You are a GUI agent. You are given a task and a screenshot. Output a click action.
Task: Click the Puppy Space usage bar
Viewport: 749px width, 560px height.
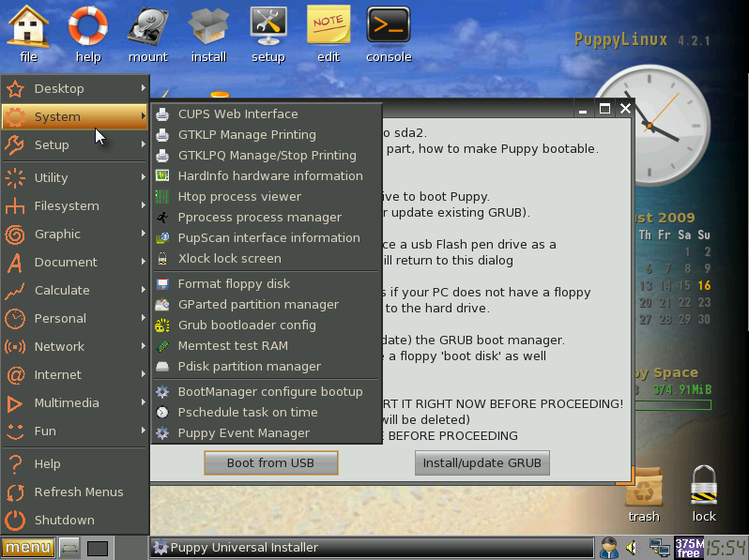pos(673,405)
